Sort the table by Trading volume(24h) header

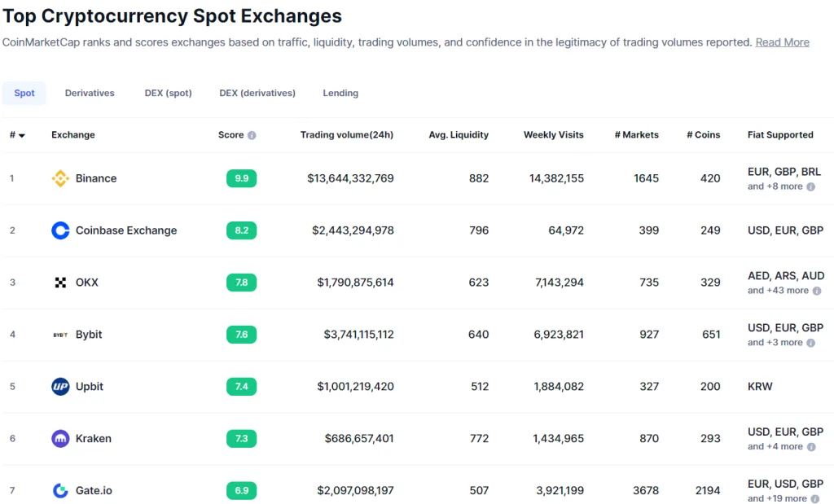click(x=347, y=135)
